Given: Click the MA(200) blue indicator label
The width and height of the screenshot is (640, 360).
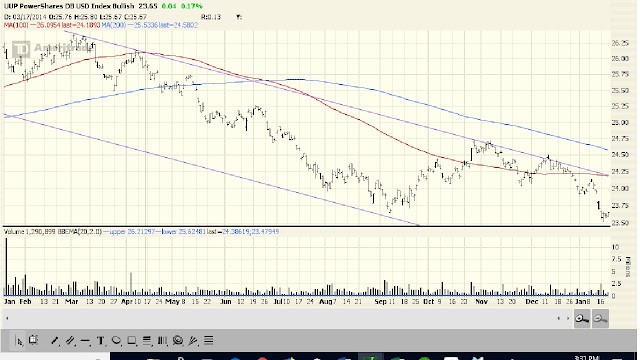Looking at the screenshot, I should (149, 25).
